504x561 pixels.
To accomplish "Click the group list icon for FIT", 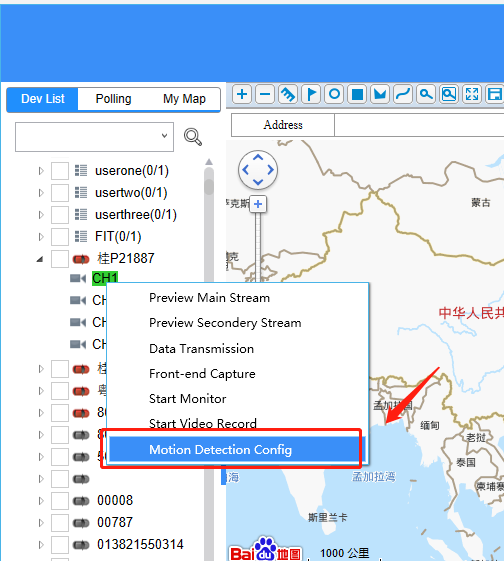I will click(81, 236).
